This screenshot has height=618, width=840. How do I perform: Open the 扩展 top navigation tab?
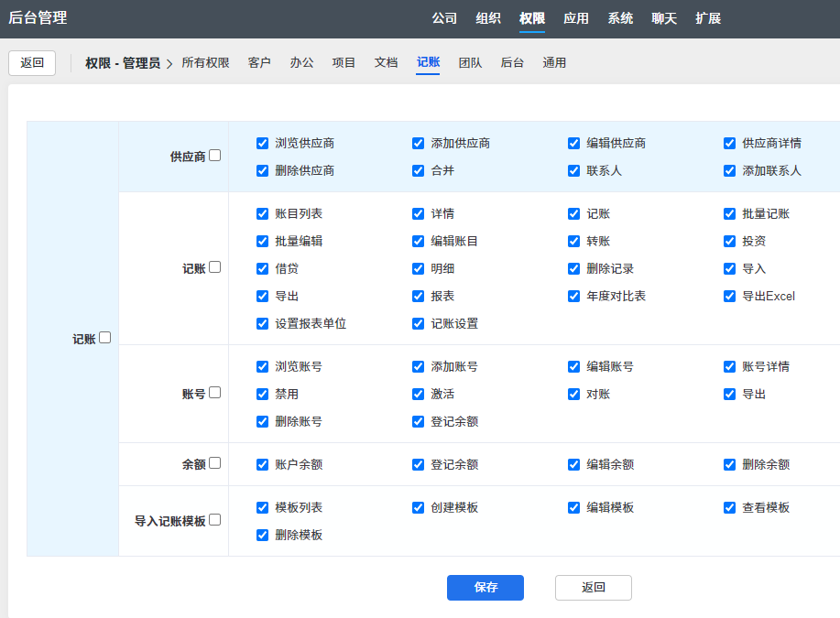[x=708, y=18]
